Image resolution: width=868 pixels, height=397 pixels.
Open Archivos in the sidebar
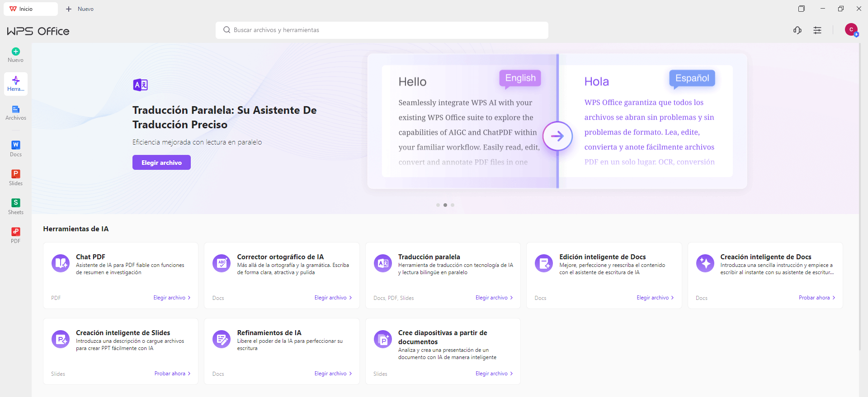click(x=16, y=113)
